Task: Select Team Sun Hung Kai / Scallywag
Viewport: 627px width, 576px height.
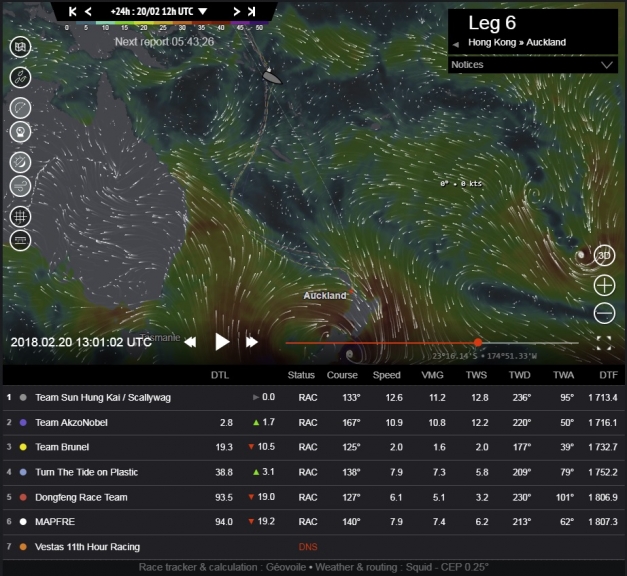Action: (314, 398)
